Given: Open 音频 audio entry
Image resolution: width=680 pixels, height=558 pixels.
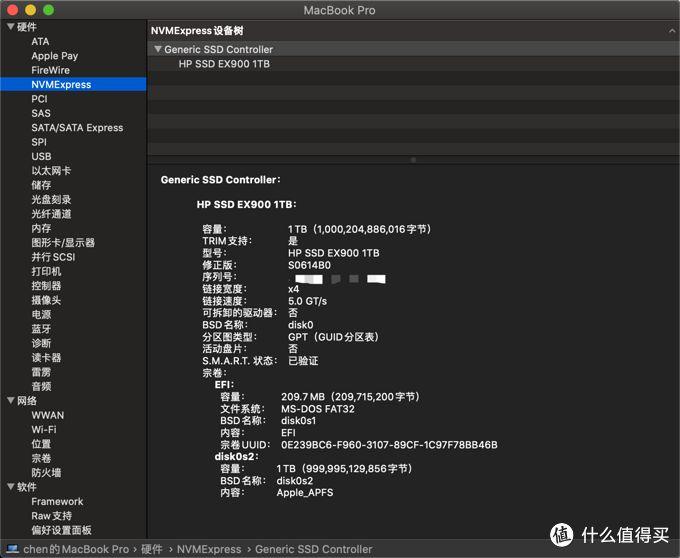Looking at the screenshot, I should pos(41,386).
